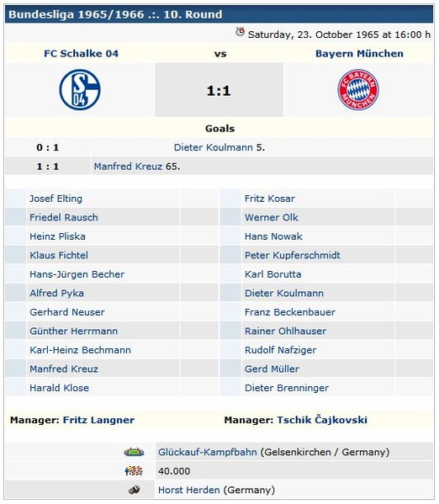Click the 1:1 final score box

219,90
